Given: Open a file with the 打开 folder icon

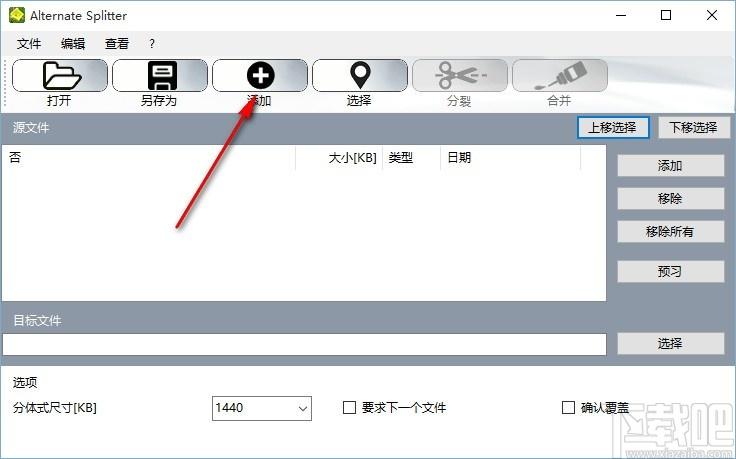Looking at the screenshot, I should click(60, 76).
